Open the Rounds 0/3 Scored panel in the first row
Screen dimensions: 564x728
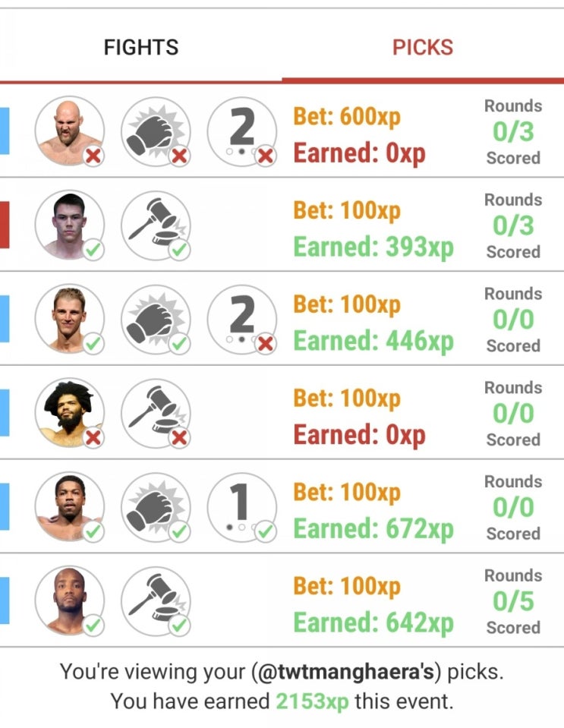pyautogui.click(x=513, y=132)
